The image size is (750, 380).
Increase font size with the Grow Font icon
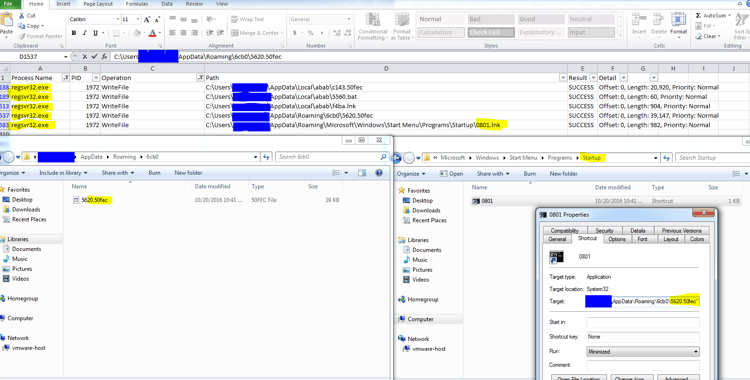tap(147, 20)
